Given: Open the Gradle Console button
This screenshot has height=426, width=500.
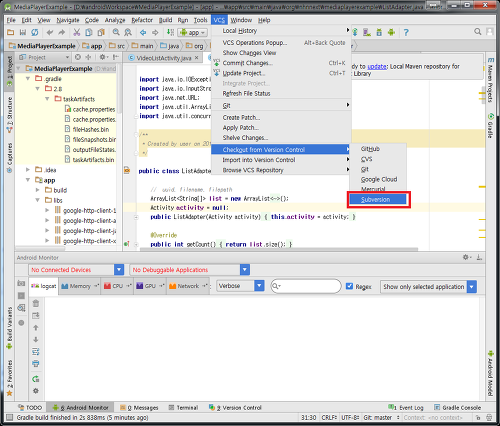Looking at the screenshot, I should [x=457, y=407].
